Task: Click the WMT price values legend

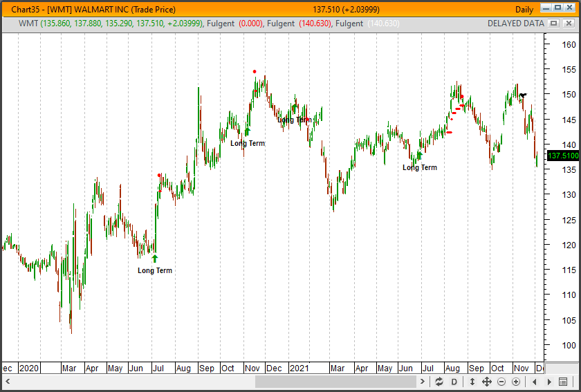Action: 111,24
